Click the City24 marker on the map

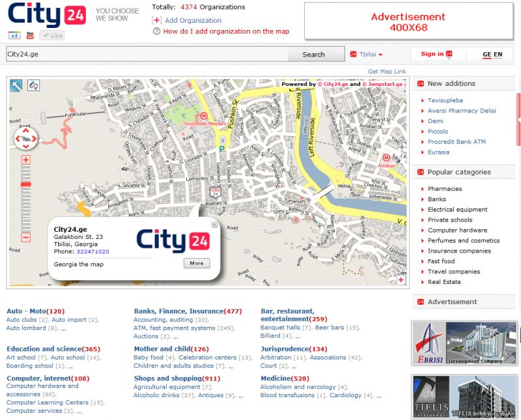pos(216,191)
